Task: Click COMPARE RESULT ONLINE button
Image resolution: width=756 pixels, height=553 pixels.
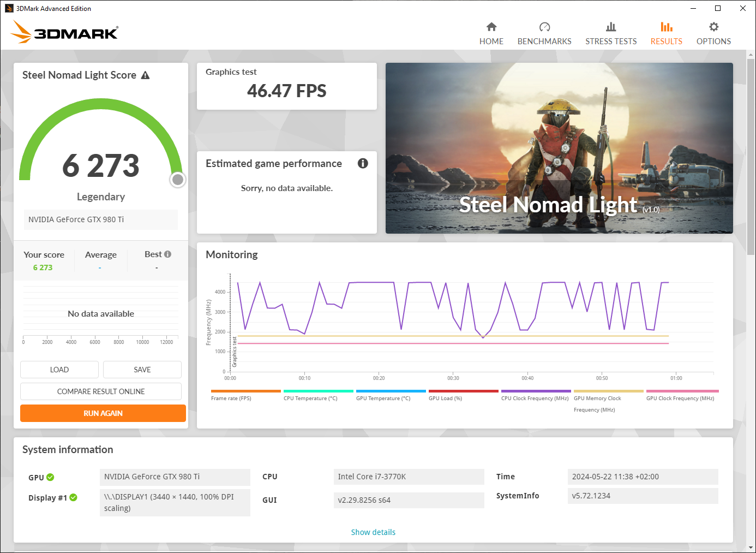Action: coord(101,391)
